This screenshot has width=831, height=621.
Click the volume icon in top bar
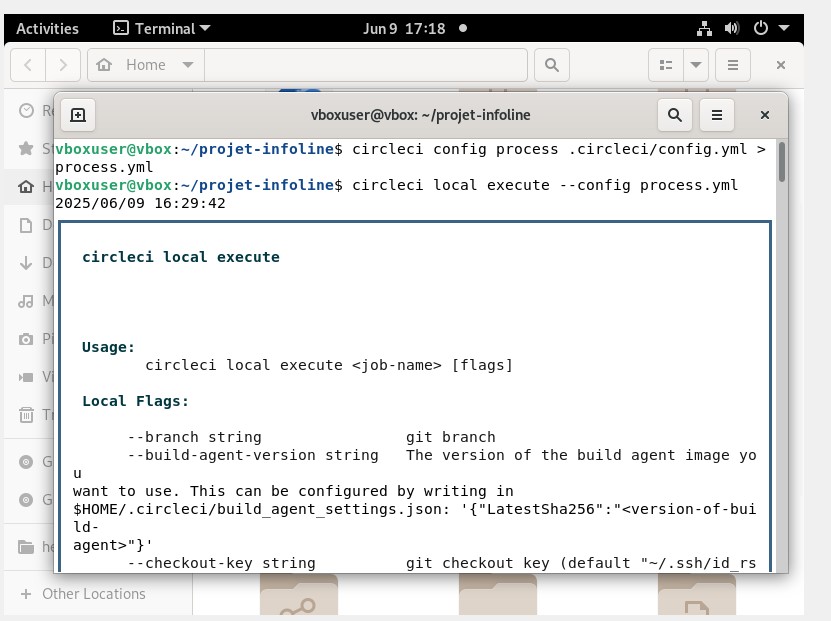731,28
